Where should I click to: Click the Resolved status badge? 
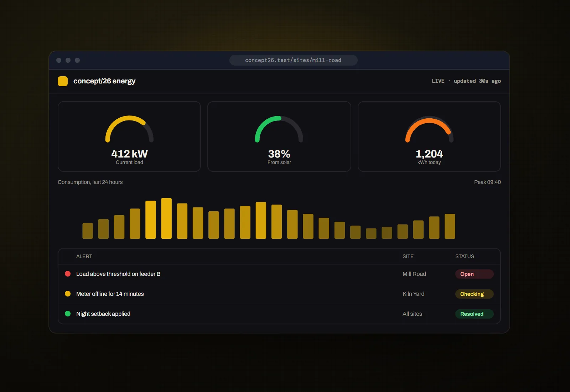[x=474, y=314]
